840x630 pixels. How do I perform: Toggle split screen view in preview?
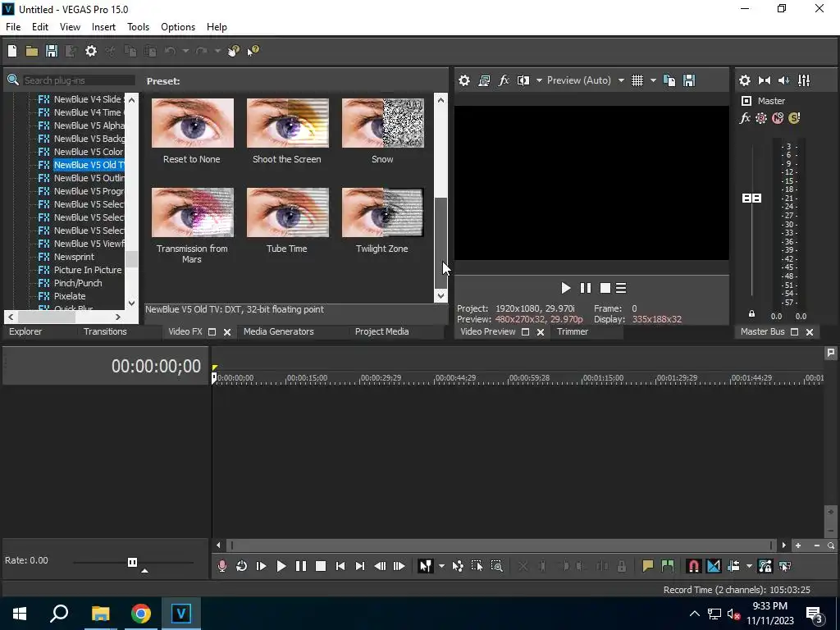click(523, 80)
